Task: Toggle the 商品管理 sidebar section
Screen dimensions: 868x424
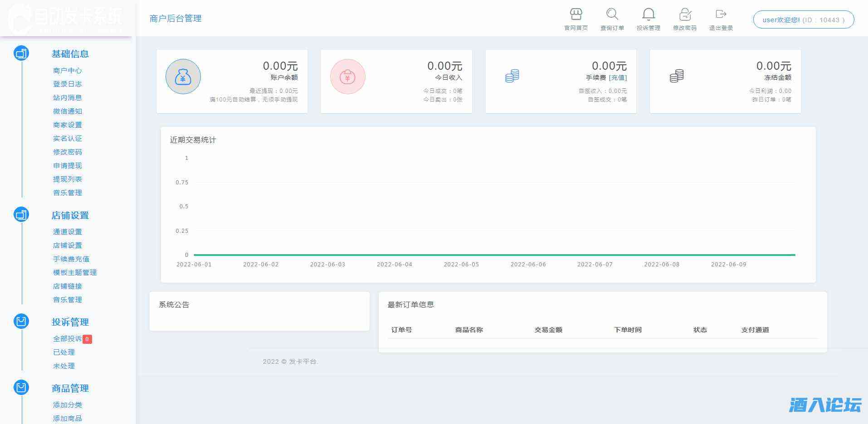Action: [x=70, y=388]
